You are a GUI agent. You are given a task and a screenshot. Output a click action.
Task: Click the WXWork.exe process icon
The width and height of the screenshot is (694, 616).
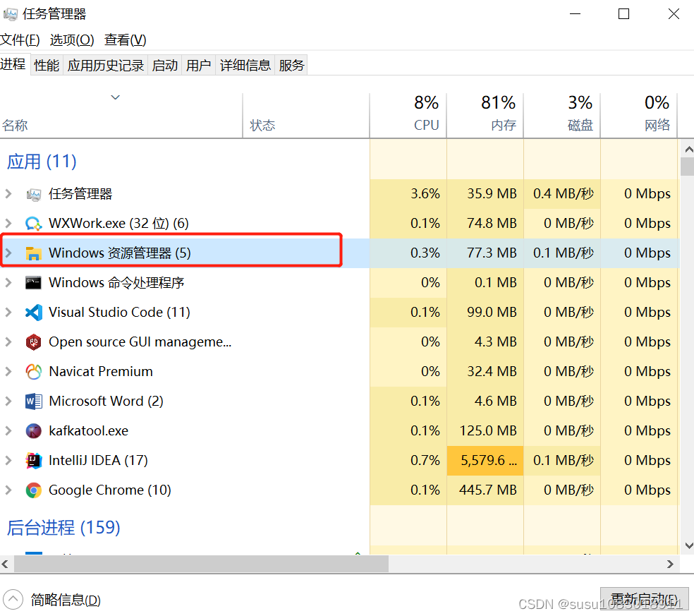34,224
